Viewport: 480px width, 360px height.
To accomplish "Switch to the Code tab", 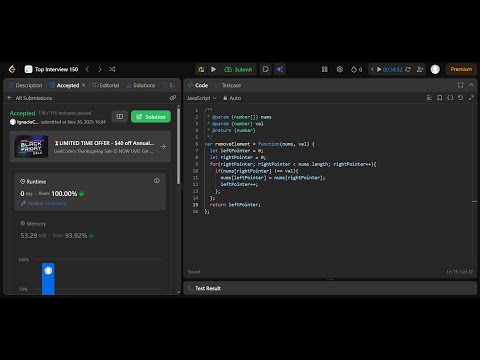I will (x=198, y=85).
